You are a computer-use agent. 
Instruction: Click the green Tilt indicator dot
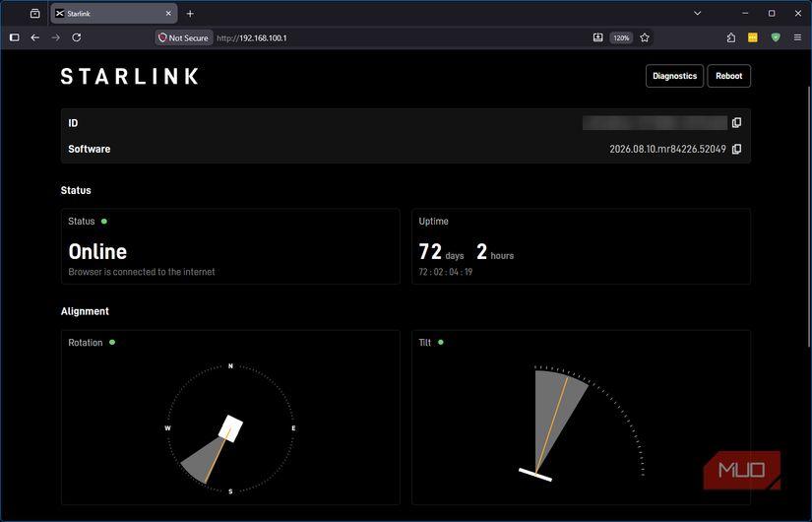pyautogui.click(x=441, y=343)
